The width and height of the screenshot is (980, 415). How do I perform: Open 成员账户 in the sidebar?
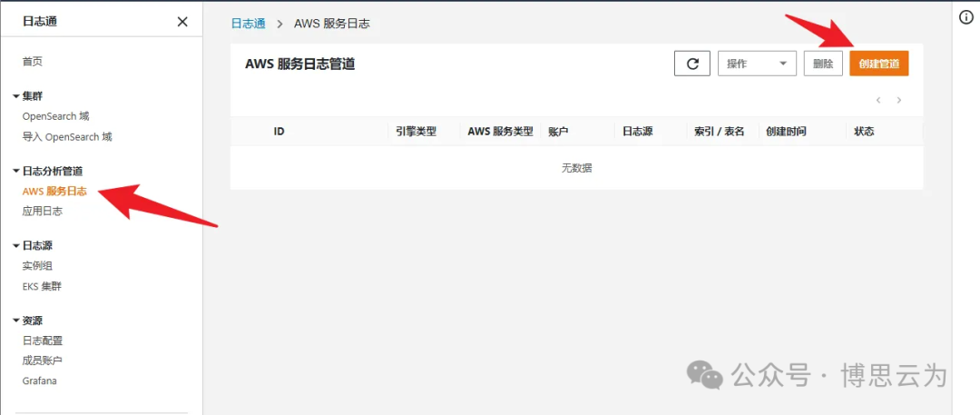pyautogui.click(x=43, y=361)
